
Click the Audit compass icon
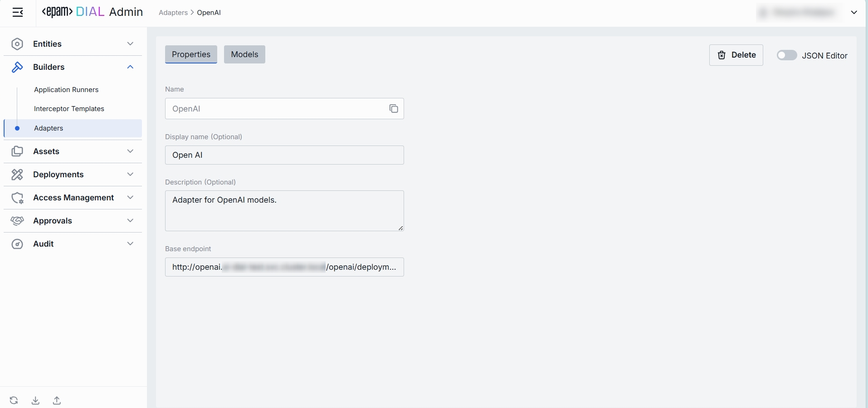17,244
